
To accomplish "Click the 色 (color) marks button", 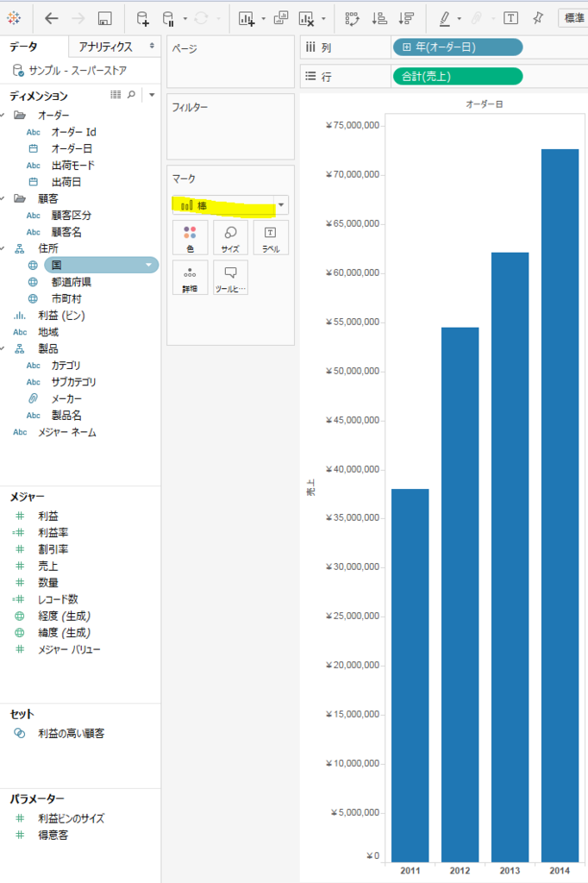I will click(x=190, y=238).
